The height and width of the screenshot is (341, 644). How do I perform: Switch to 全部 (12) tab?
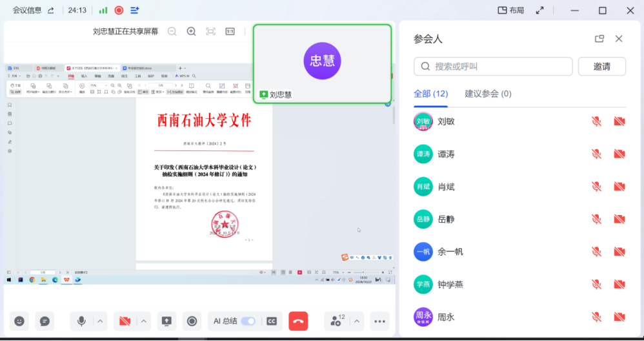[x=430, y=94]
